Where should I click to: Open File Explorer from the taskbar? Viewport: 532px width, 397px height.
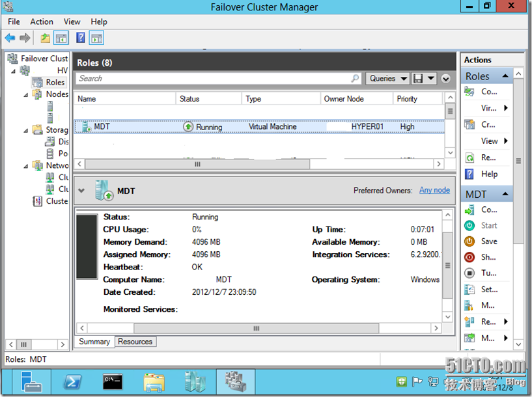(x=154, y=383)
